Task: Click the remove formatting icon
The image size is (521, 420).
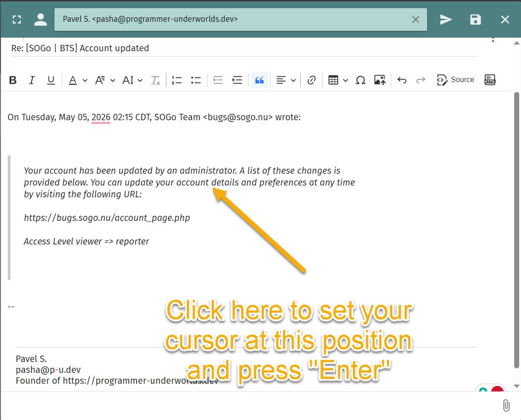Action: coord(155,80)
